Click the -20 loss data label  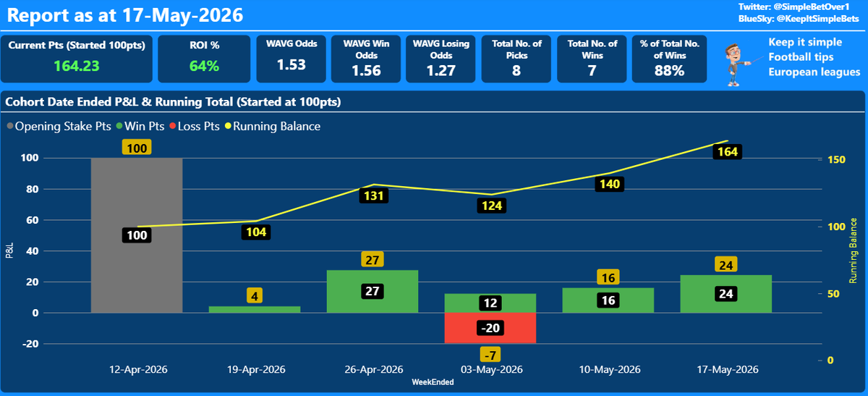490,328
